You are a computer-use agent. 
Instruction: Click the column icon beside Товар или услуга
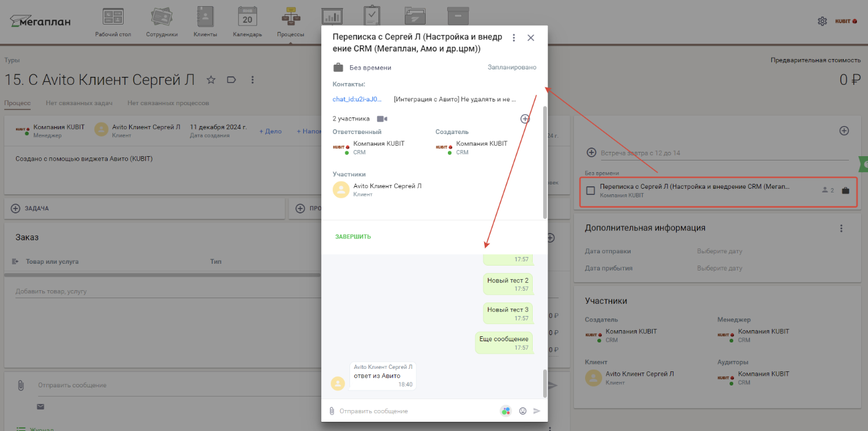[x=15, y=262]
